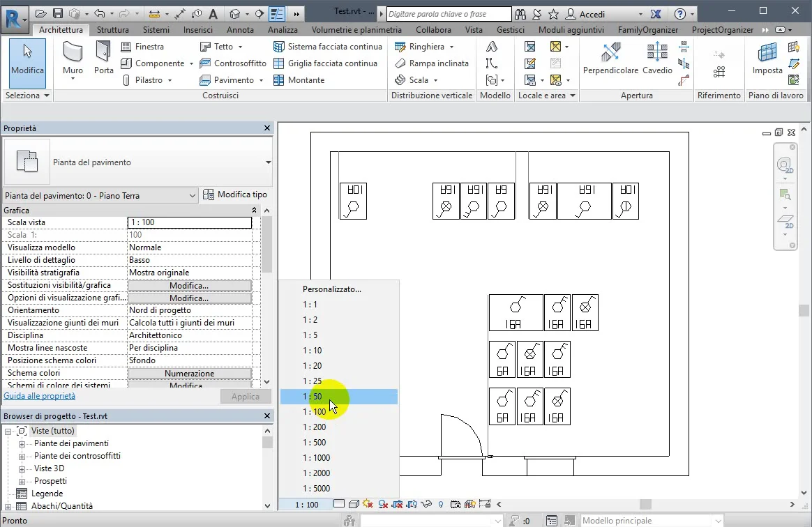Screen dimensions: 812x527
Task: Select the Montante mullion tool
Action: (x=299, y=80)
